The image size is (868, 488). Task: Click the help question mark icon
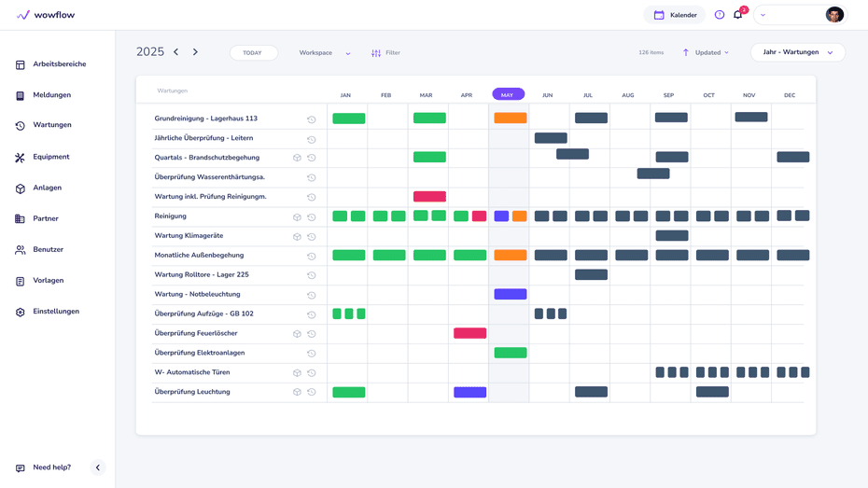point(719,15)
